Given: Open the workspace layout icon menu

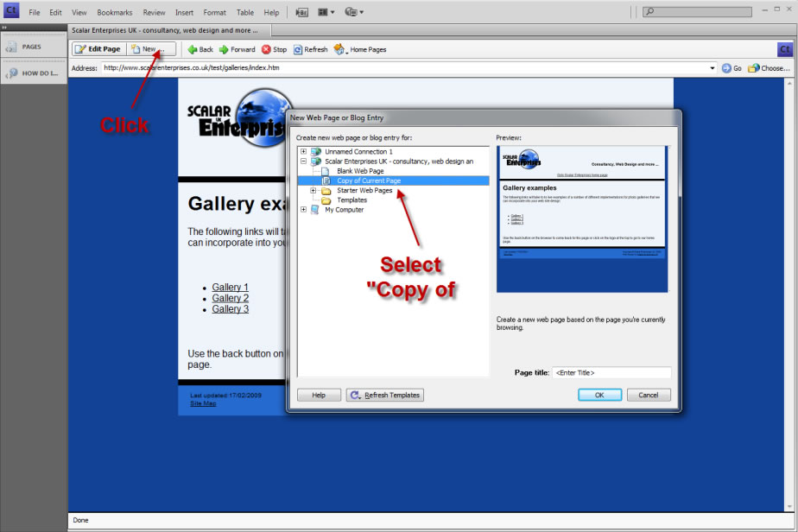Looking at the screenshot, I should coord(326,12).
